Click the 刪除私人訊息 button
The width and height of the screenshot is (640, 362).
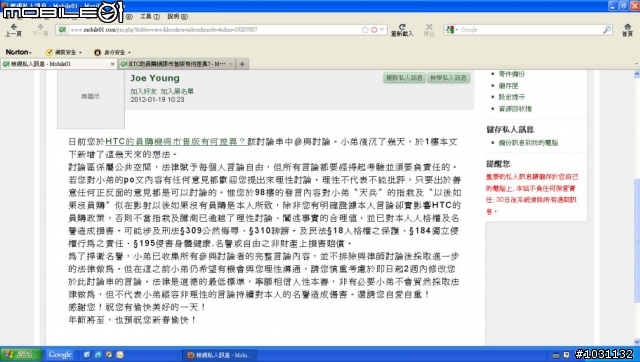(404, 78)
